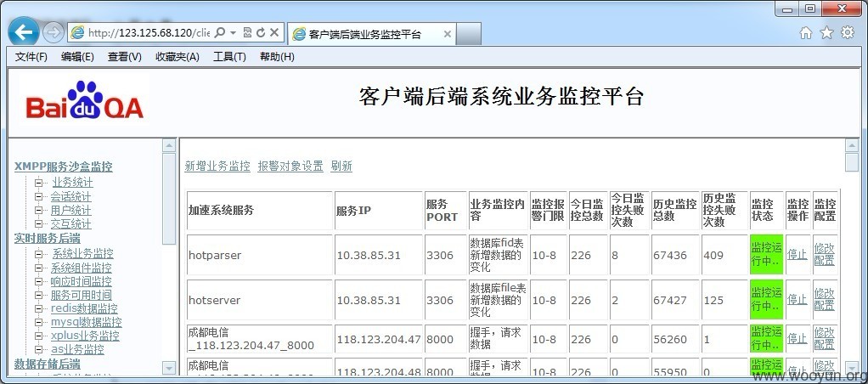Open the 工具(T) menu
The width and height of the screenshot is (868, 384).
click(x=229, y=57)
